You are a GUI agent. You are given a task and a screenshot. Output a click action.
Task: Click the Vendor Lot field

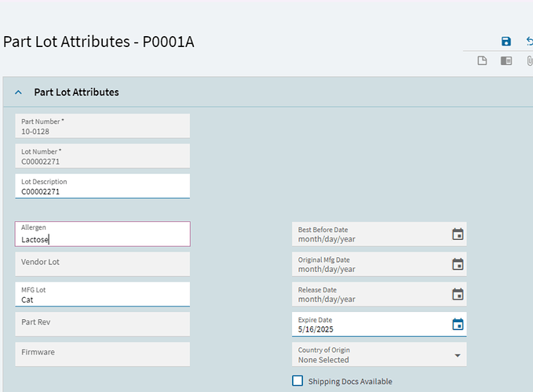click(x=102, y=263)
